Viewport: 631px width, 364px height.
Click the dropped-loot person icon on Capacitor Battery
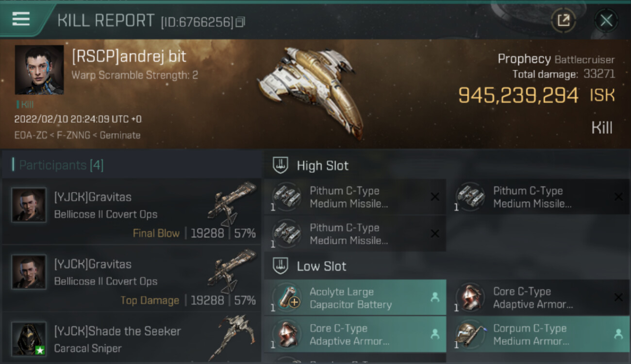tap(435, 298)
